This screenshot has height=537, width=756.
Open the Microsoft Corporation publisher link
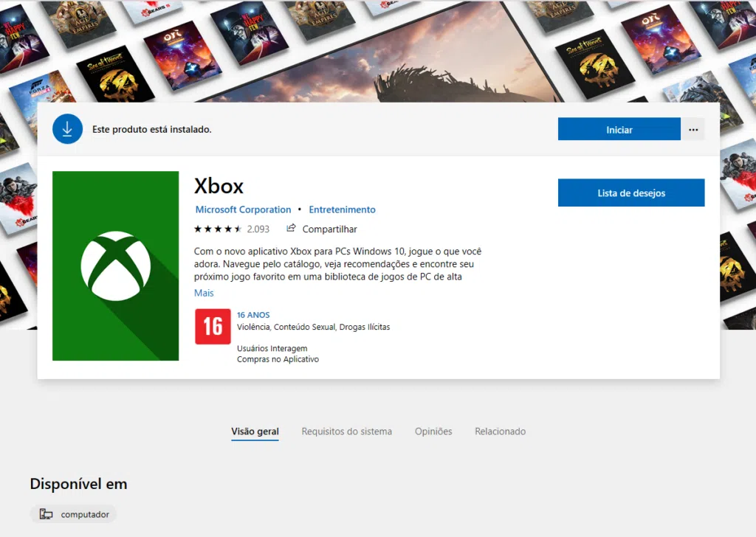tap(243, 209)
